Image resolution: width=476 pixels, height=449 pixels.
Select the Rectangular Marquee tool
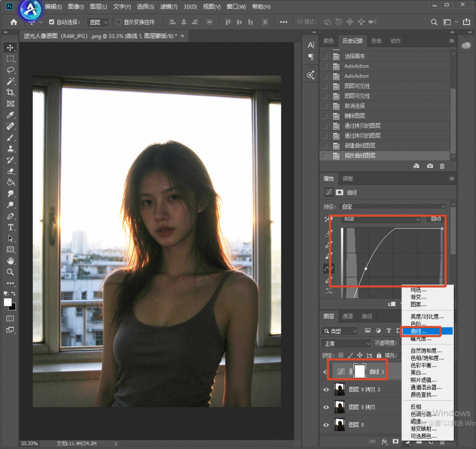pos(10,59)
